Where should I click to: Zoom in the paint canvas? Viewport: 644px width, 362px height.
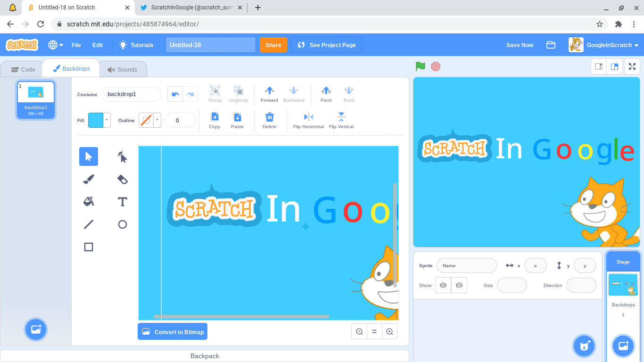(x=389, y=332)
